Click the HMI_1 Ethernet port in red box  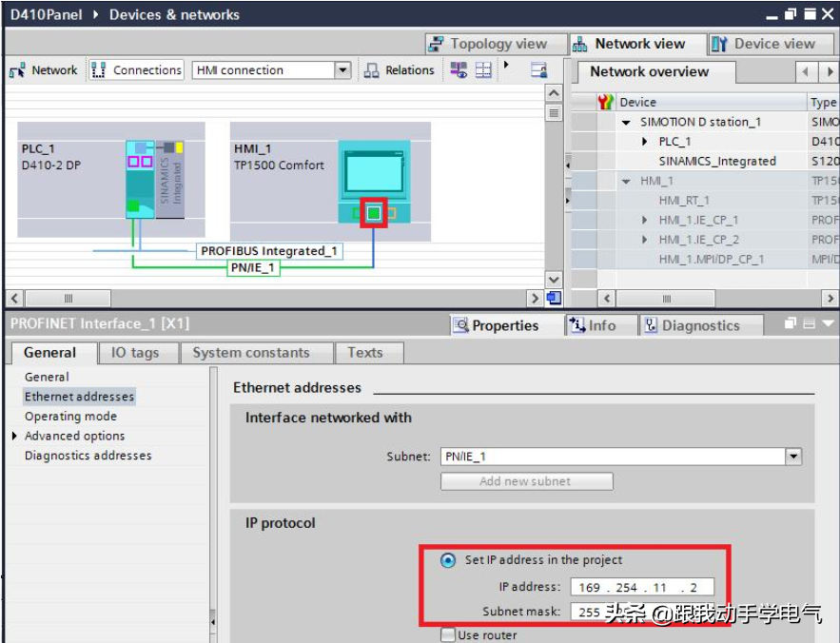[374, 213]
